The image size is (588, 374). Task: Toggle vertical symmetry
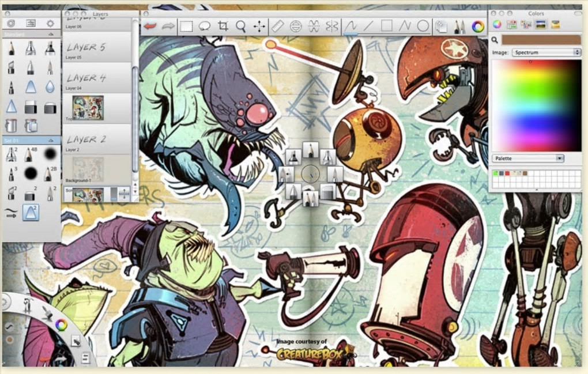coord(331,27)
